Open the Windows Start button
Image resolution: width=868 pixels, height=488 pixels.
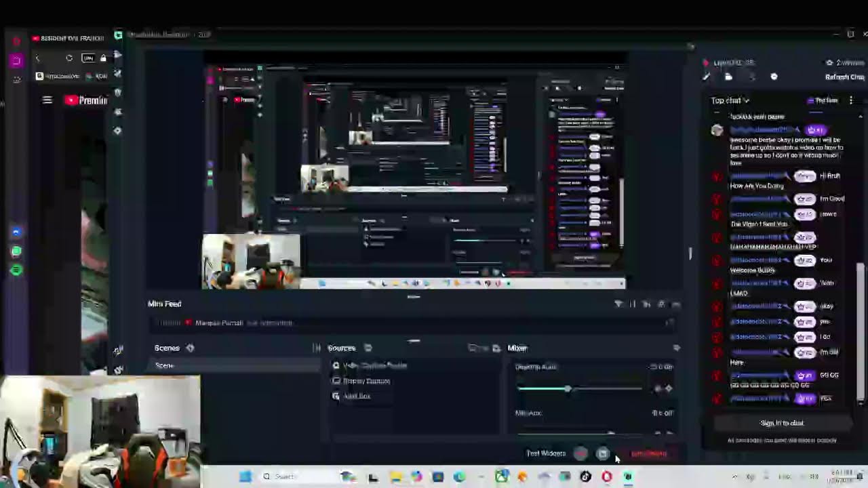coord(245,477)
